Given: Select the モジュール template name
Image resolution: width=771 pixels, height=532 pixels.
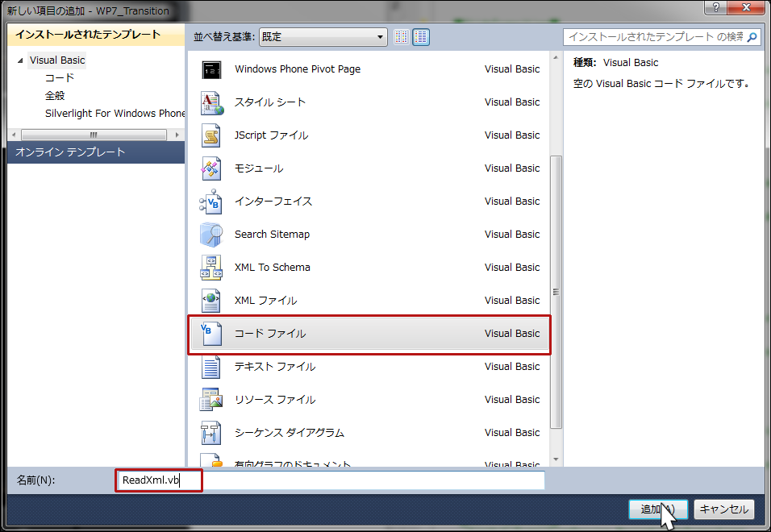Looking at the screenshot, I should coord(259,168).
